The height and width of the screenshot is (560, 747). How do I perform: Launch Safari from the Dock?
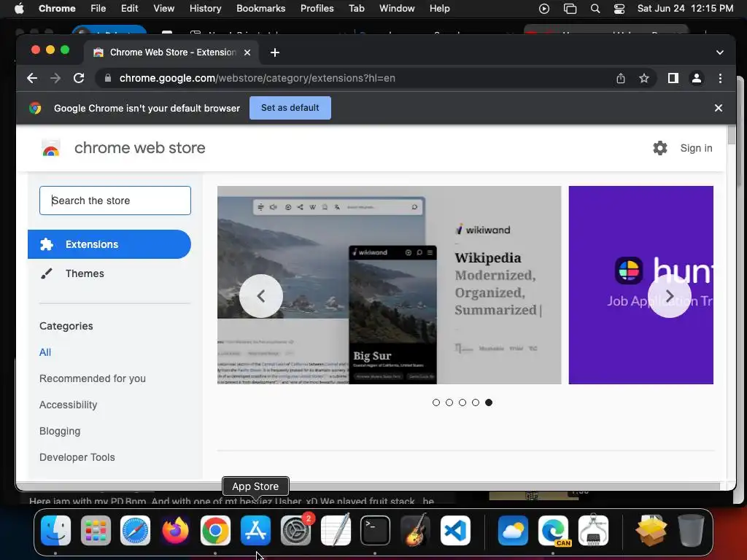(135, 530)
